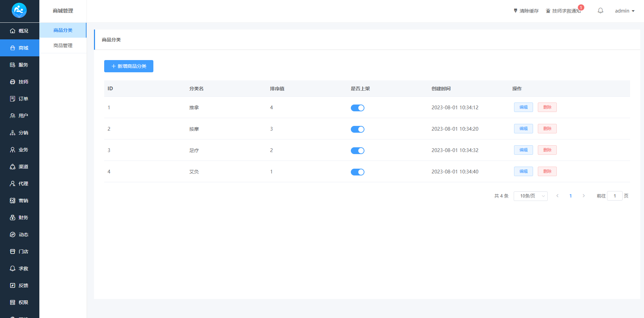Open the 门店 store sidebar icon
Screen dimensions: 644x318
pyautogui.click(x=13, y=251)
